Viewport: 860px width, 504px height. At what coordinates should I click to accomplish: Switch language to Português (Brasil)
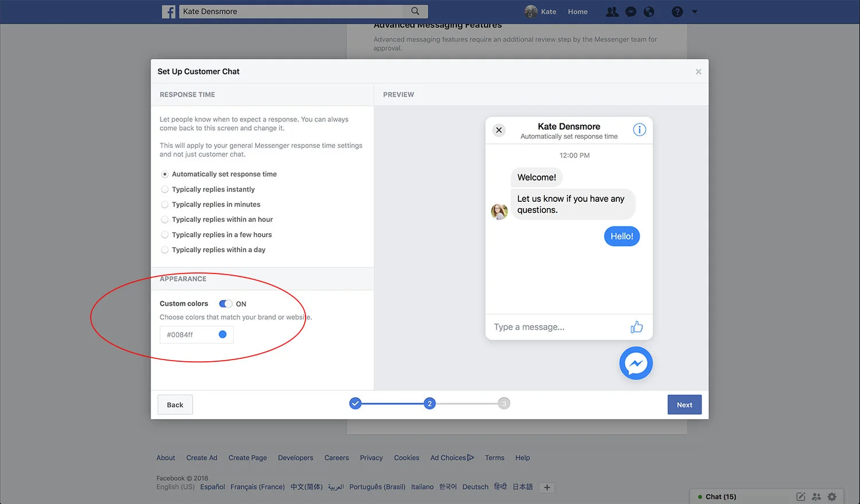tap(377, 487)
